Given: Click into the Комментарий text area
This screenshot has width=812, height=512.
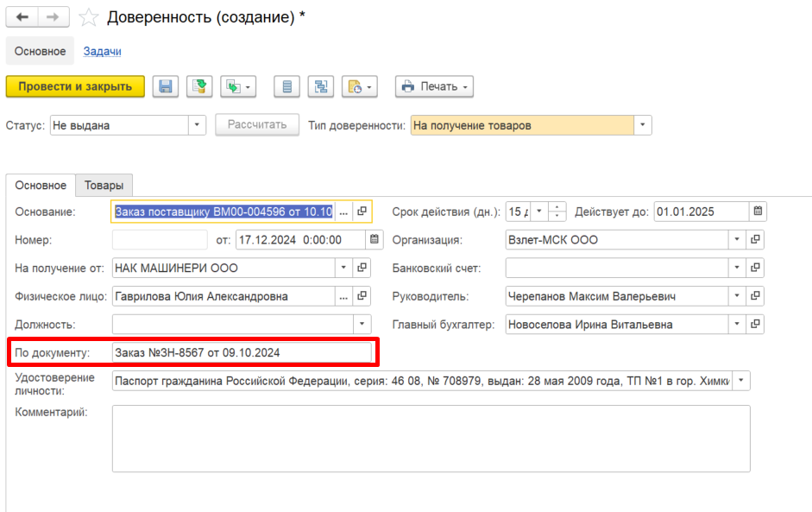Looking at the screenshot, I should (431, 439).
